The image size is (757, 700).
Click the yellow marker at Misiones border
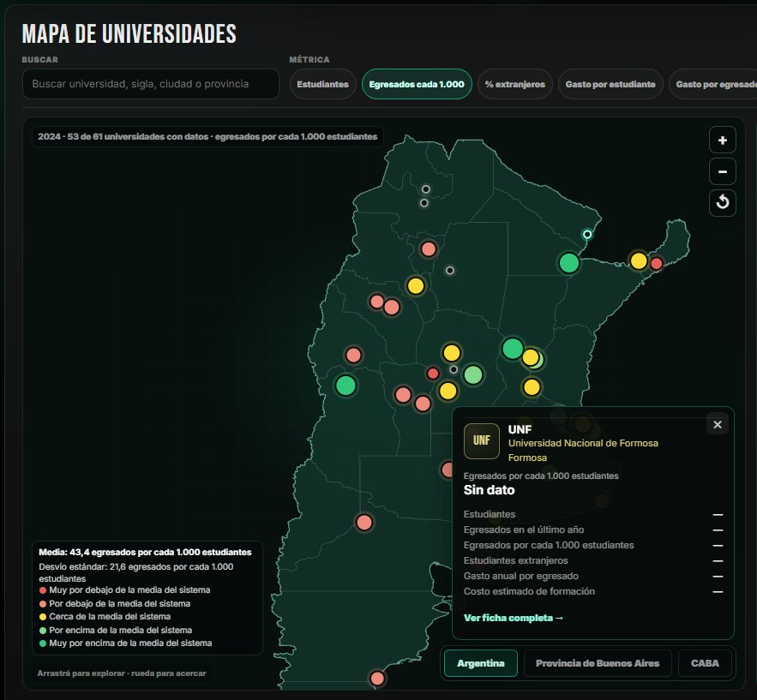click(638, 261)
